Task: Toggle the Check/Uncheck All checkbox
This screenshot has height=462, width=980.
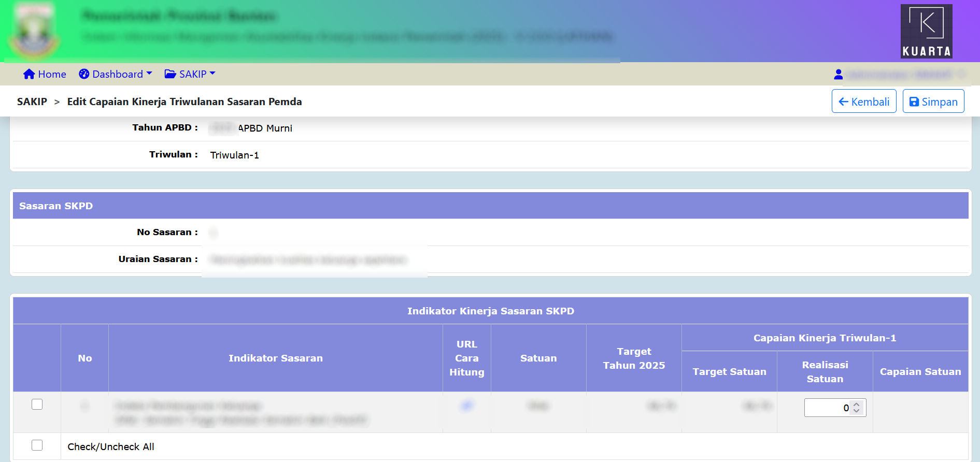Action: click(37, 445)
